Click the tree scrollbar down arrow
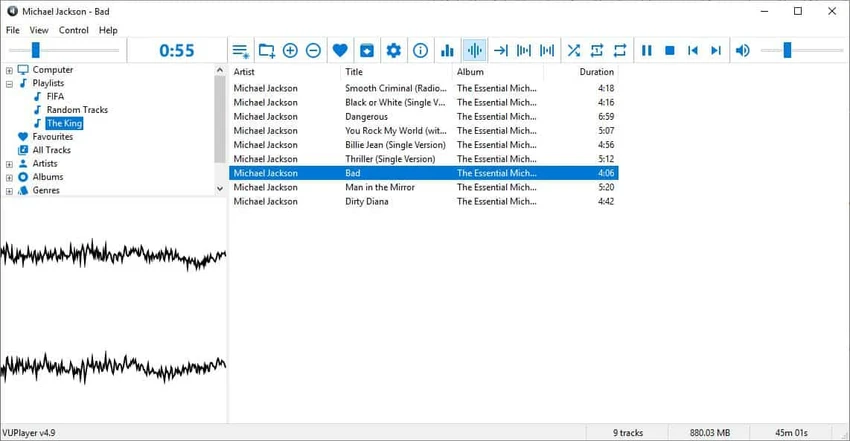 tap(220, 189)
